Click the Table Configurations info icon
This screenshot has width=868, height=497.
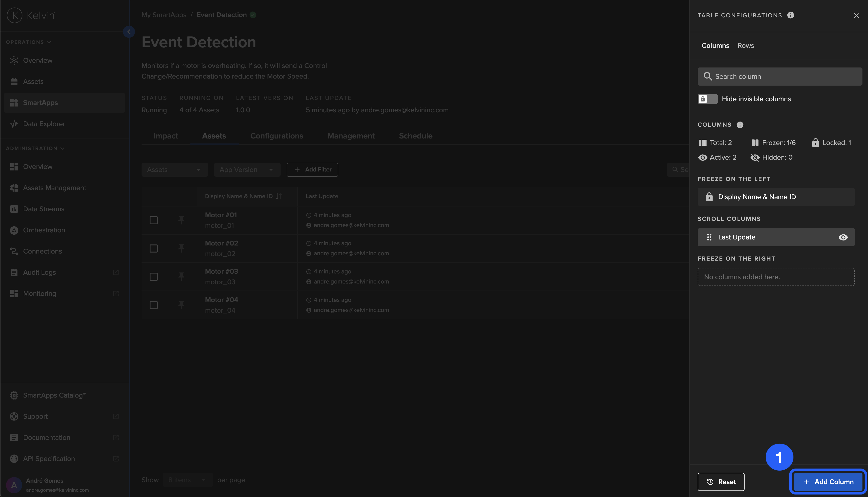[790, 15]
